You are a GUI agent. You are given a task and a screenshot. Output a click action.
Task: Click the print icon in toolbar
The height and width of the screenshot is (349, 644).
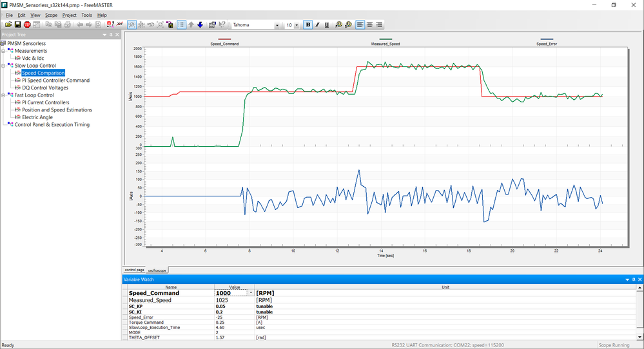point(68,24)
